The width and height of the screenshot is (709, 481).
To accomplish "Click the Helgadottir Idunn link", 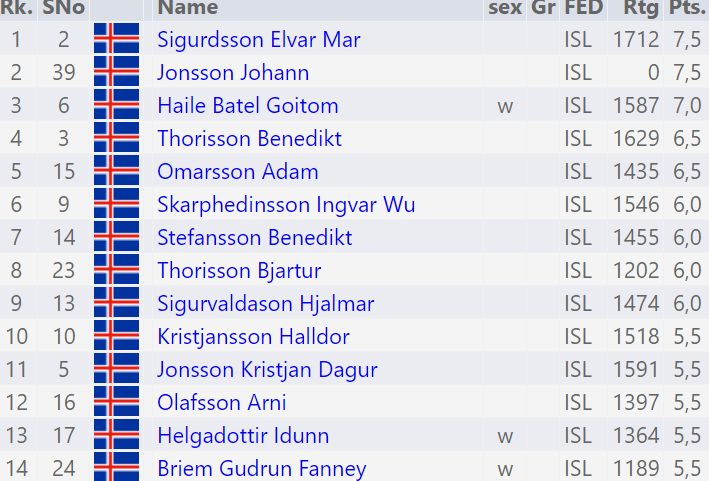I will 243,436.
